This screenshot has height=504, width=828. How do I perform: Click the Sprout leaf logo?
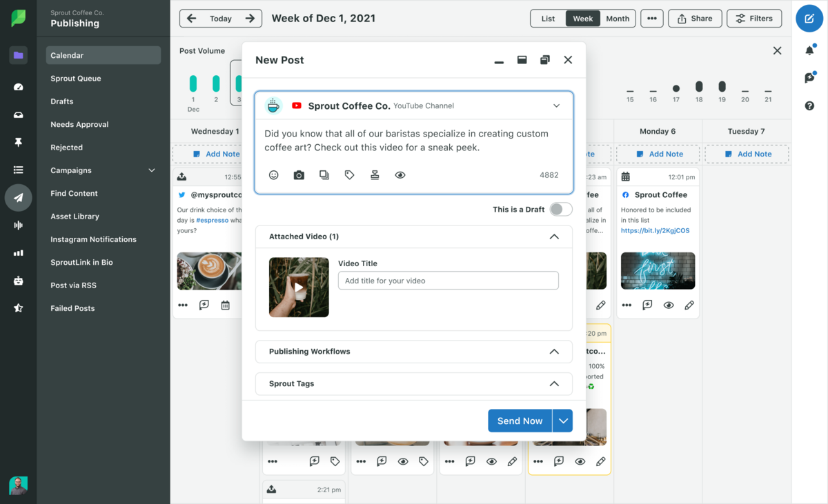tap(19, 18)
